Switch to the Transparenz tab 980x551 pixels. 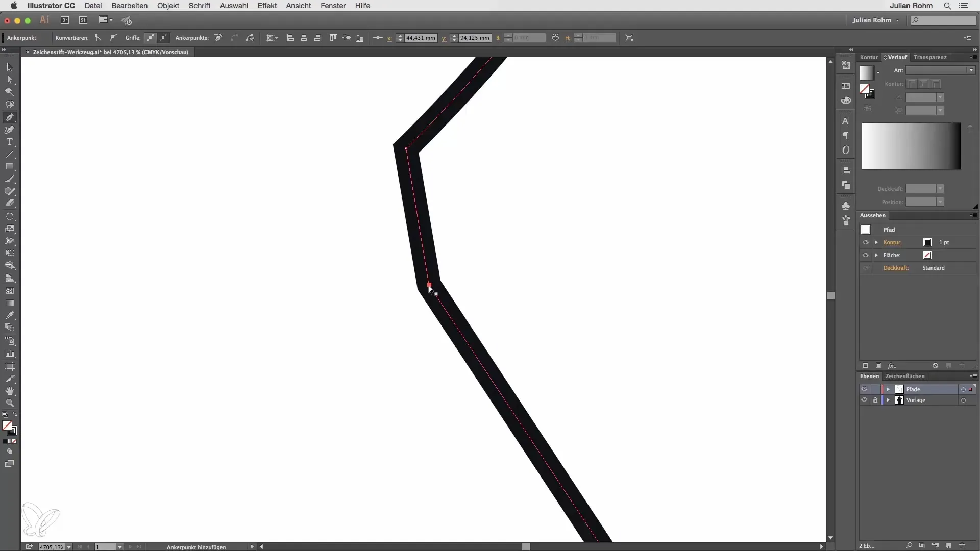[x=930, y=57]
